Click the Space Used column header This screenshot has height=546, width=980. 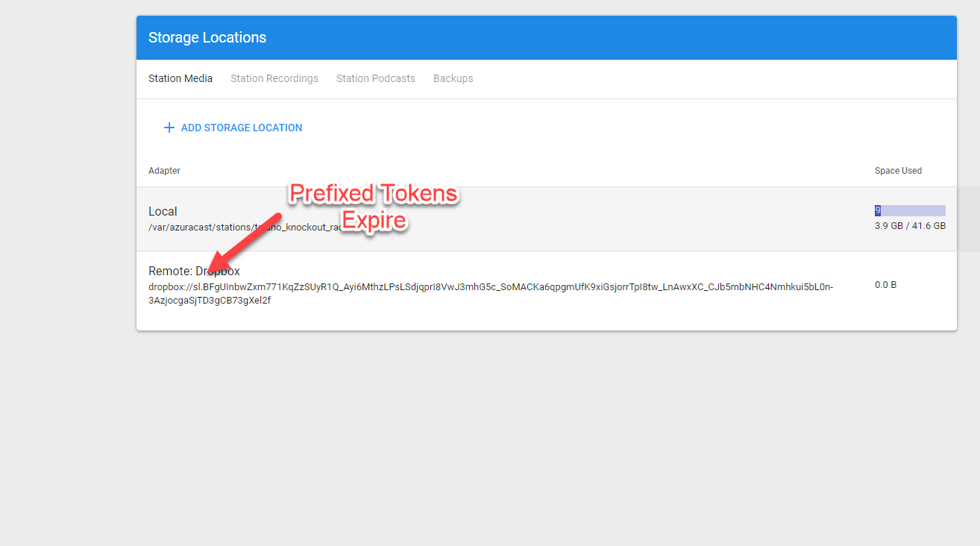click(x=898, y=171)
